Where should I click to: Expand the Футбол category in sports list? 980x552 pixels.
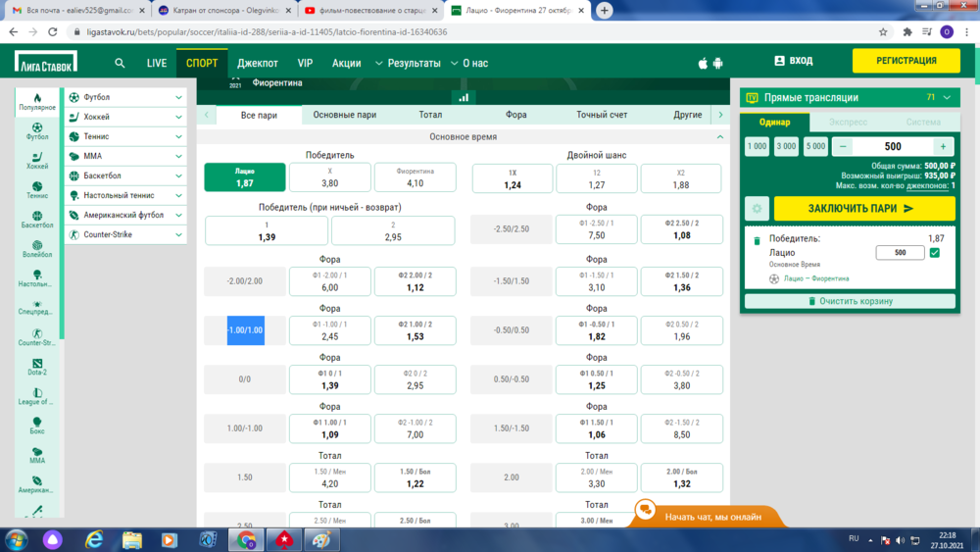click(125, 97)
